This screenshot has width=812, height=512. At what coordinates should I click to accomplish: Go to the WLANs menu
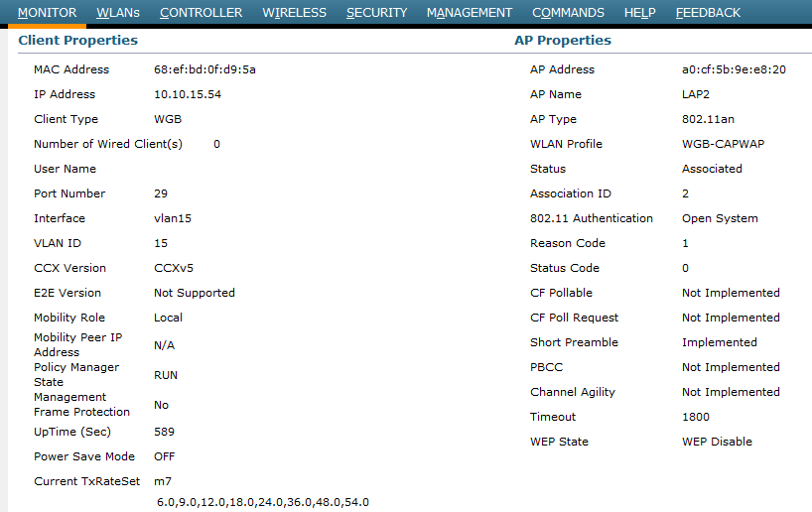[118, 13]
